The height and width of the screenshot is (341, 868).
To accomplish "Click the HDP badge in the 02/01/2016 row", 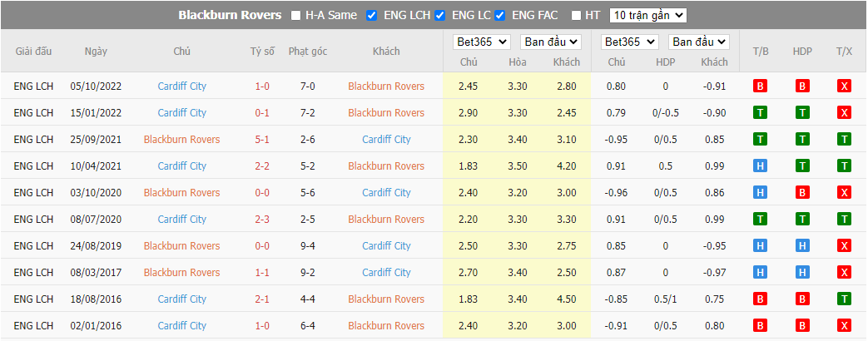I will [803, 325].
